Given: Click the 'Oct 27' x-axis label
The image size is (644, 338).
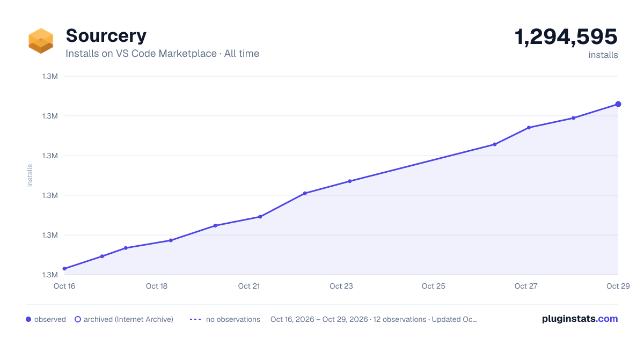Looking at the screenshot, I should click(526, 286).
